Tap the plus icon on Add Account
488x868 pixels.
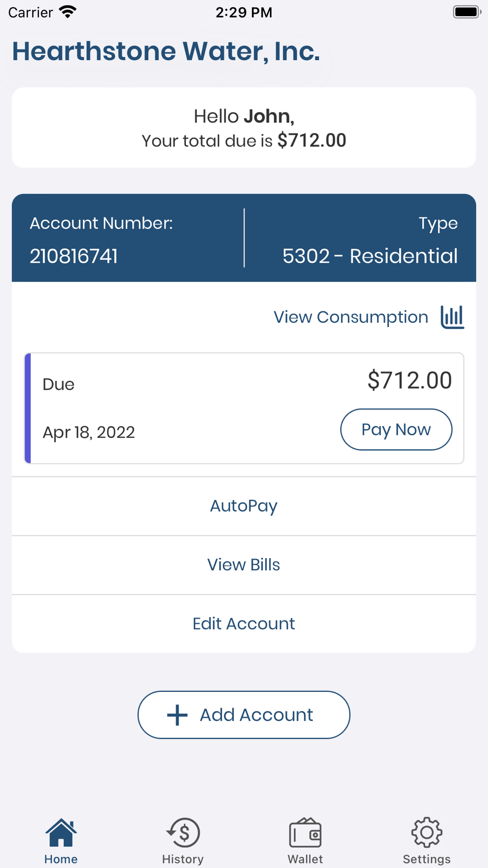click(x=177, y=715)
